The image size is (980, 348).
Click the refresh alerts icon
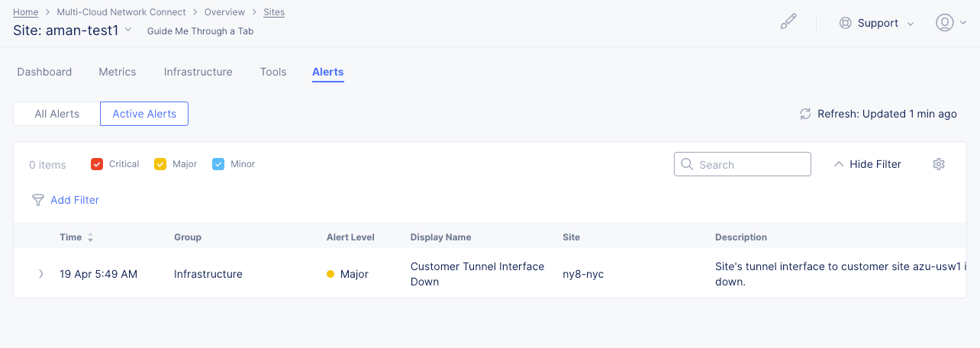click(805, 114)
